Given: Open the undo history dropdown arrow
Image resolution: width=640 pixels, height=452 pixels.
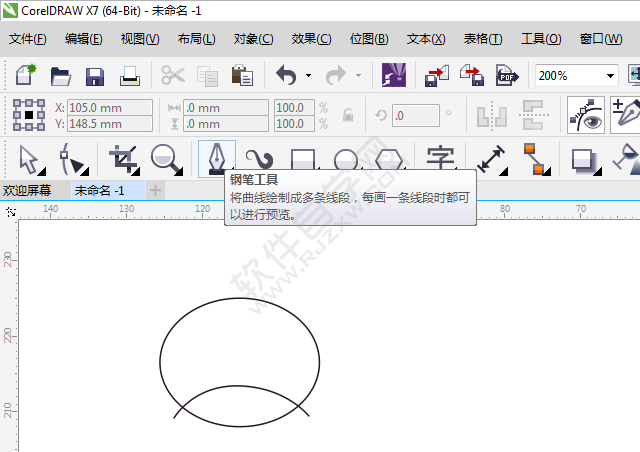Looking at the screenshot, I should [309, 76].
